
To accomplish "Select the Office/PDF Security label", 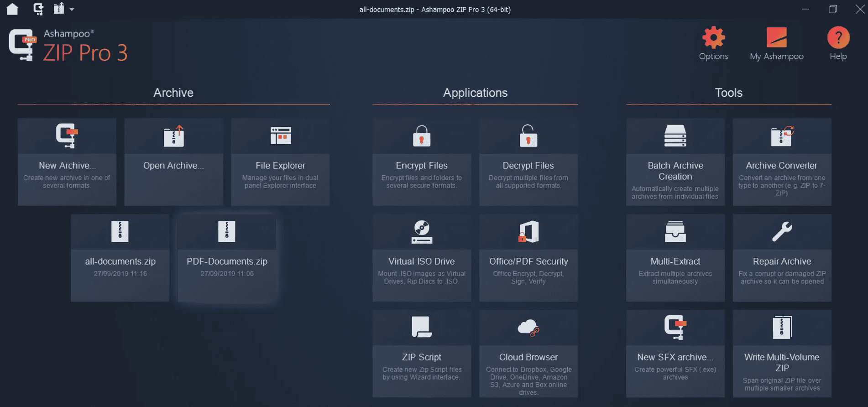I will pyautogui.click(x=528, y=261).
